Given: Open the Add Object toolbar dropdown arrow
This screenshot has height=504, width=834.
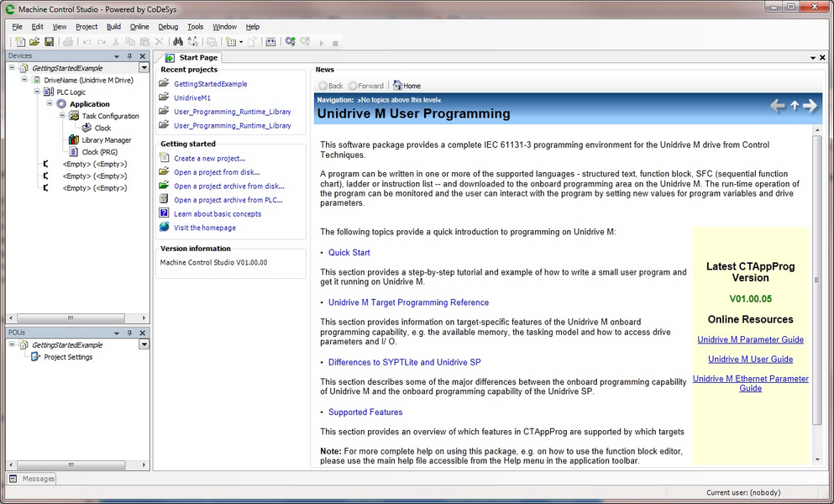Looking at the screenshot, I should pyautogui.click(x=241, y=42).
